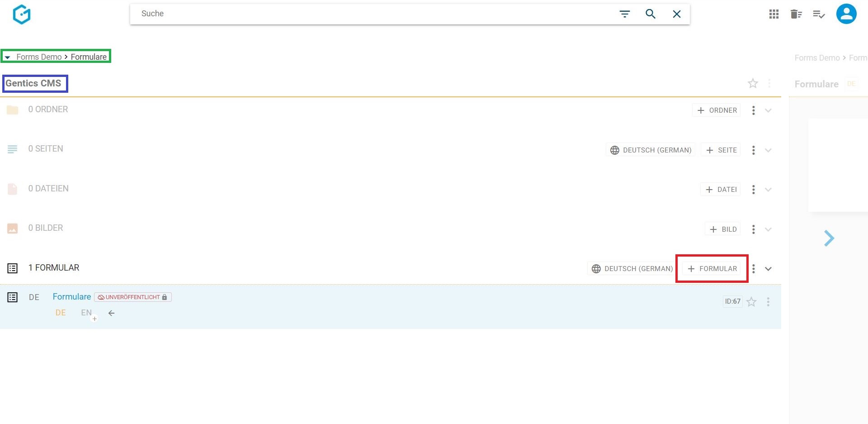Screen dimensions: 868x424
Task: Open folder context menu beside the star
Action: [x=769, y=83]
